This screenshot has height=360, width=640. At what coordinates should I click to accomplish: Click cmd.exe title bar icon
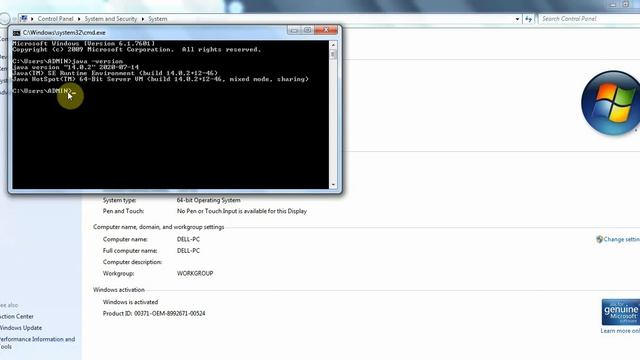pos(16,33)
